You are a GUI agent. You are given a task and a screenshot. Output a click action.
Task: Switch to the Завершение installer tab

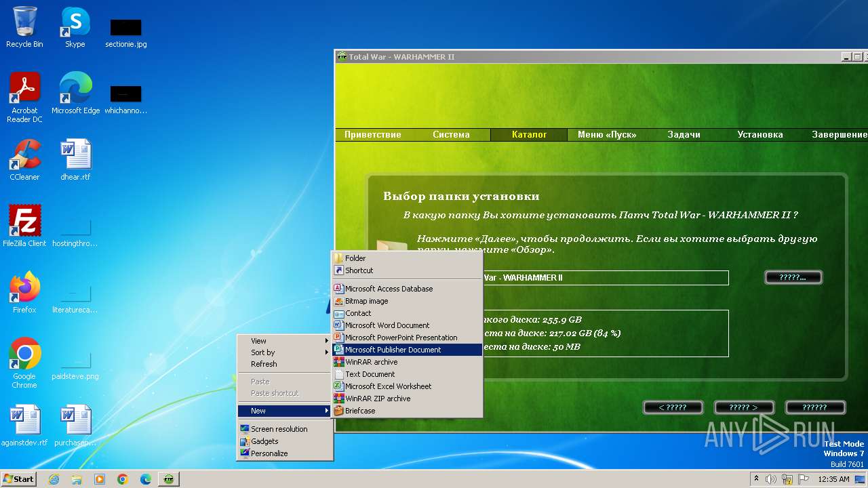pos(839,135)
